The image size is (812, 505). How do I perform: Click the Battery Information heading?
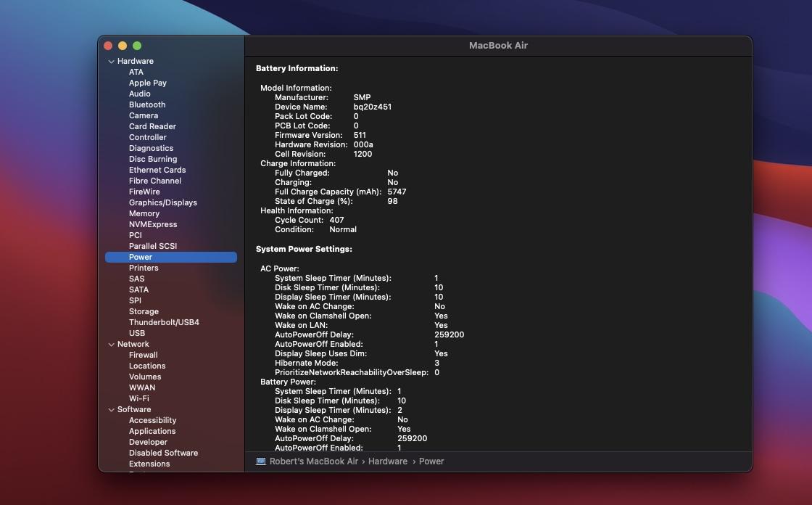coord(297,68)
